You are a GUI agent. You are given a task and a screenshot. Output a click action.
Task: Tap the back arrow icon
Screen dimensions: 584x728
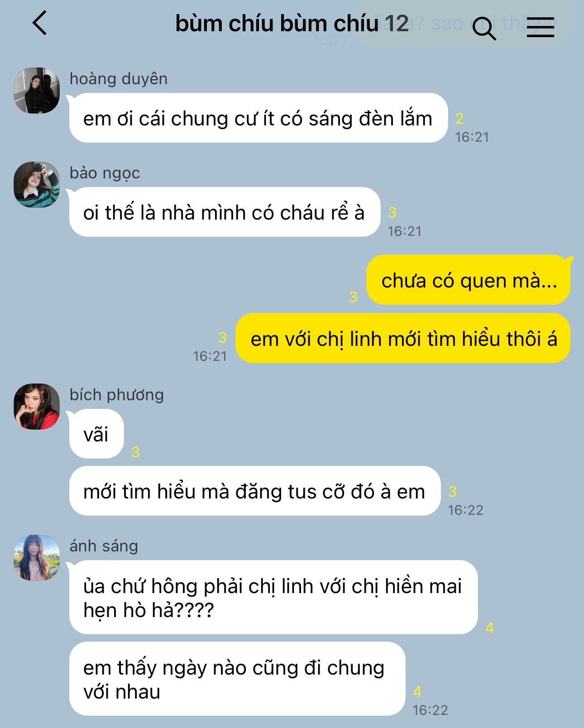[40, 23]
